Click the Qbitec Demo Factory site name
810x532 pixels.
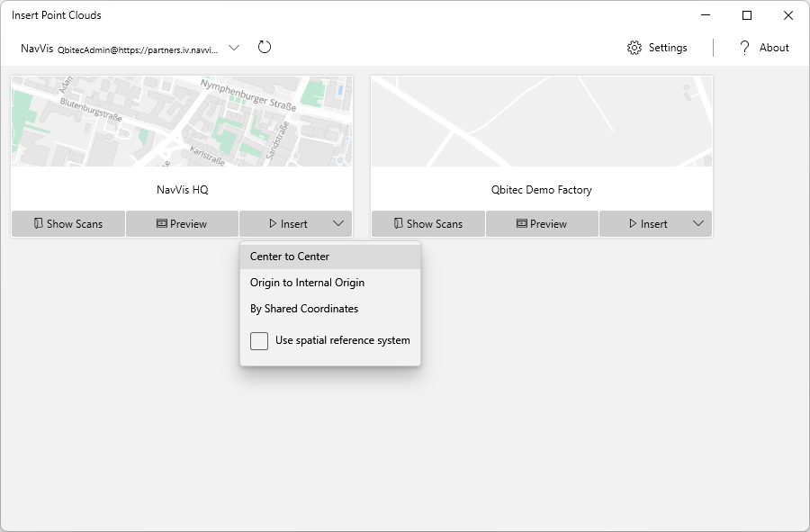tap(542, 190)
